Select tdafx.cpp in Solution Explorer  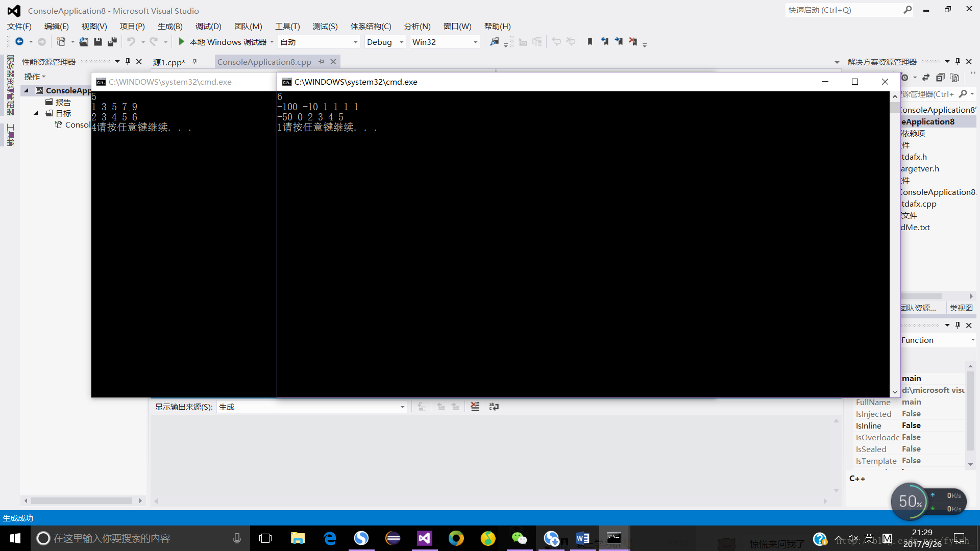tap(919, 204)
